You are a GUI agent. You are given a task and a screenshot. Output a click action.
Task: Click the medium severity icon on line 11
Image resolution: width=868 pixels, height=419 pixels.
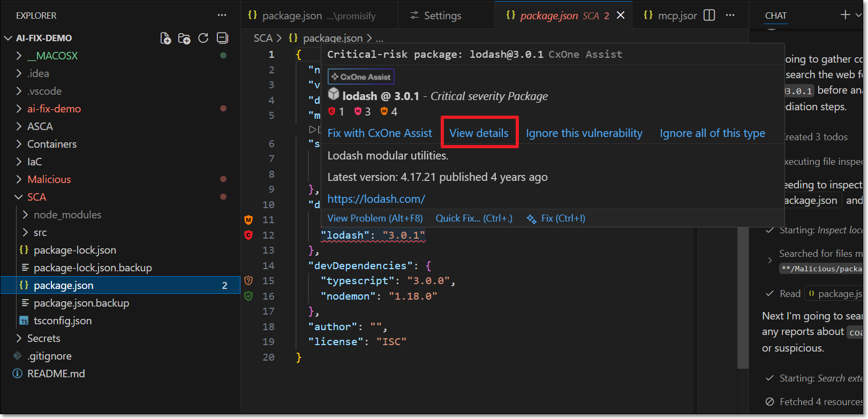[248, 220]
